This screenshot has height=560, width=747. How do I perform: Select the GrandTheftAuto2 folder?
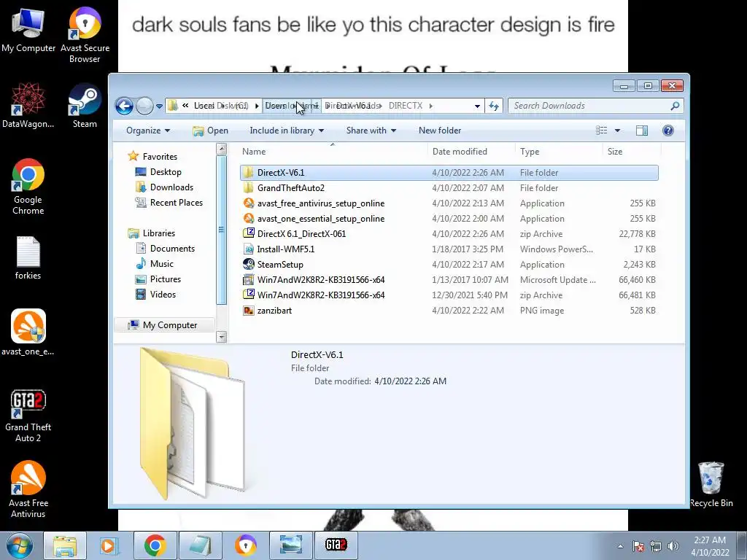449,188
